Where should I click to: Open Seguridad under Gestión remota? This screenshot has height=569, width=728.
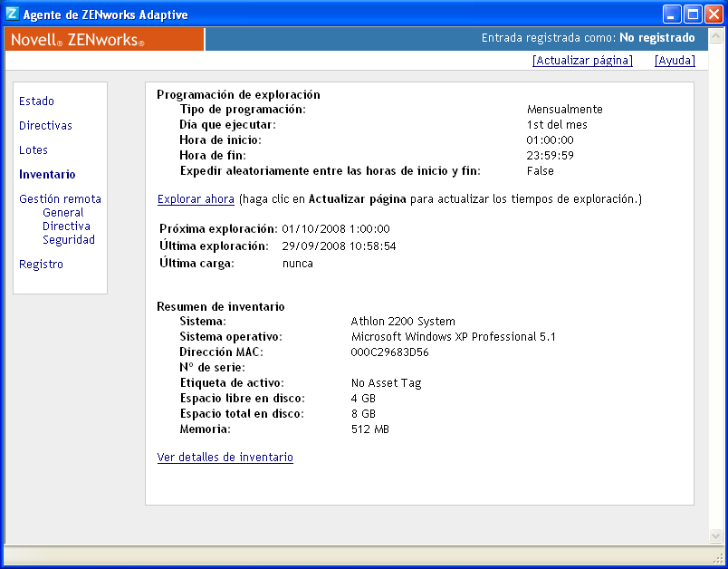(69, 240)
